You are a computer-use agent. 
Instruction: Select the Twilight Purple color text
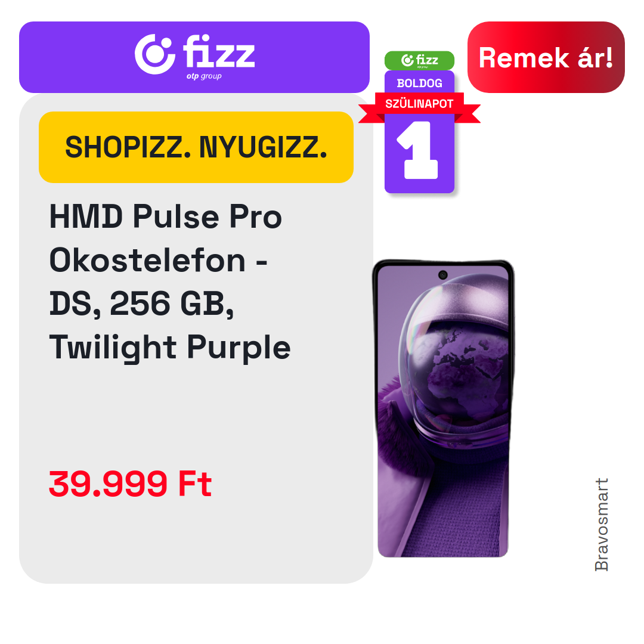[x=170, y=348]
